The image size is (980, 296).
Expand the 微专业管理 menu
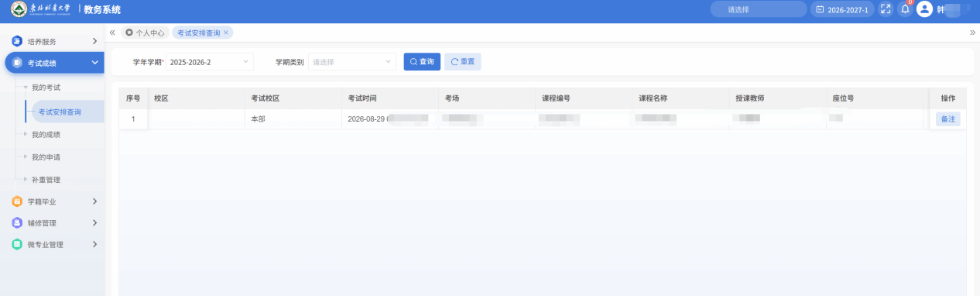pos(94,245)
